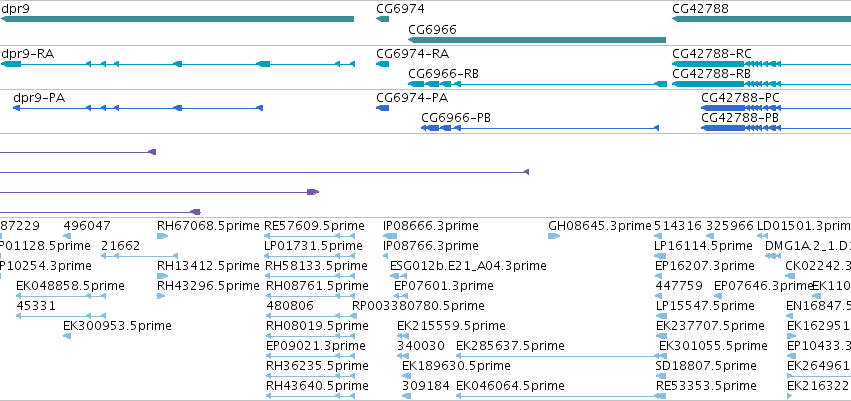Click the RH13412.5prime EST label

(208, 266)
